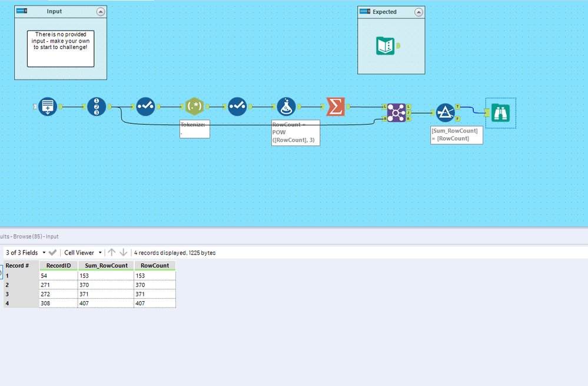This screenshot has height=386, width=588.
Task: Click the Expected container title
Action: pos(384,12)
